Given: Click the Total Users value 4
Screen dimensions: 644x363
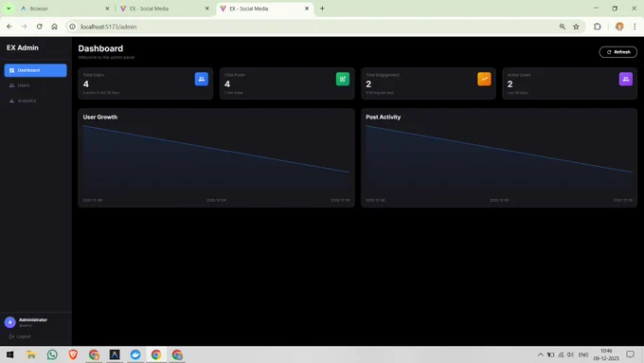Looking at the screenshot, I should pos(86,84).
